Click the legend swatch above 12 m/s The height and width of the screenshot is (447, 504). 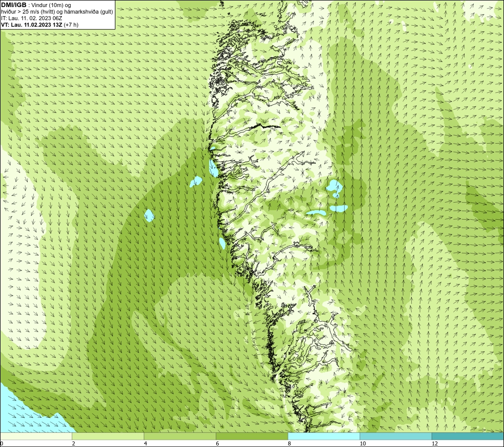point(468,436)
